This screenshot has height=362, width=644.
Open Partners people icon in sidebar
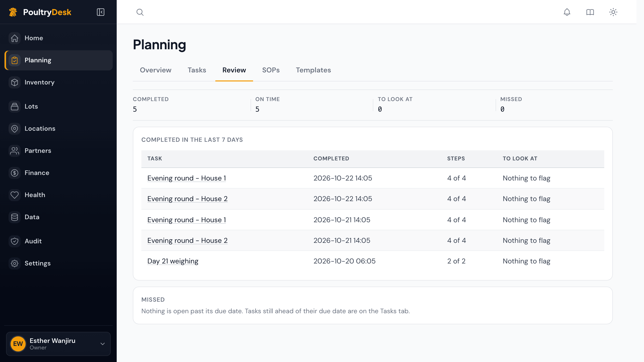click(x=15, y=151)
